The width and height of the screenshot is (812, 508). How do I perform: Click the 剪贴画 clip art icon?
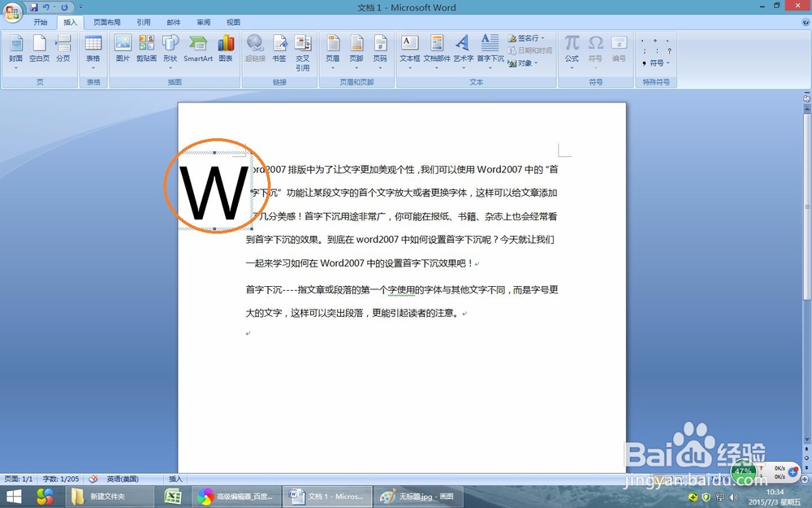146,49
